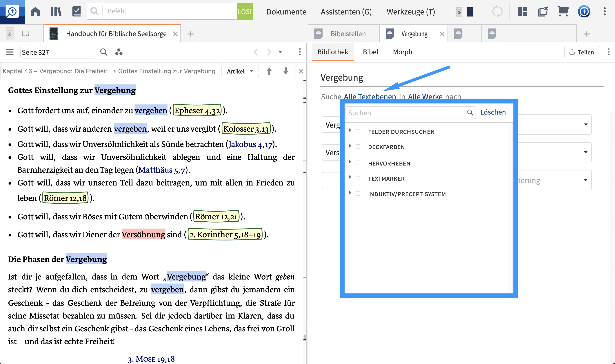Open the Epheser 4,32 reference
Screen dimensions: 615x364
(197, 110)
